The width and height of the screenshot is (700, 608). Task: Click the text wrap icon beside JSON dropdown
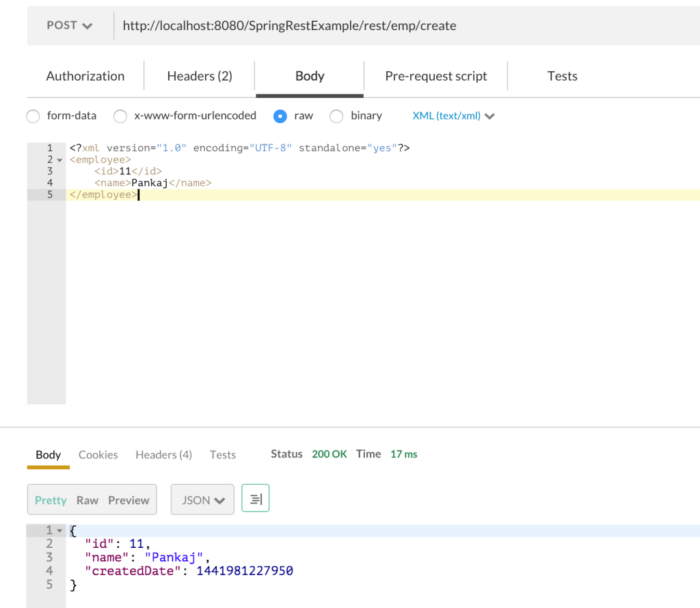[255, 499]
